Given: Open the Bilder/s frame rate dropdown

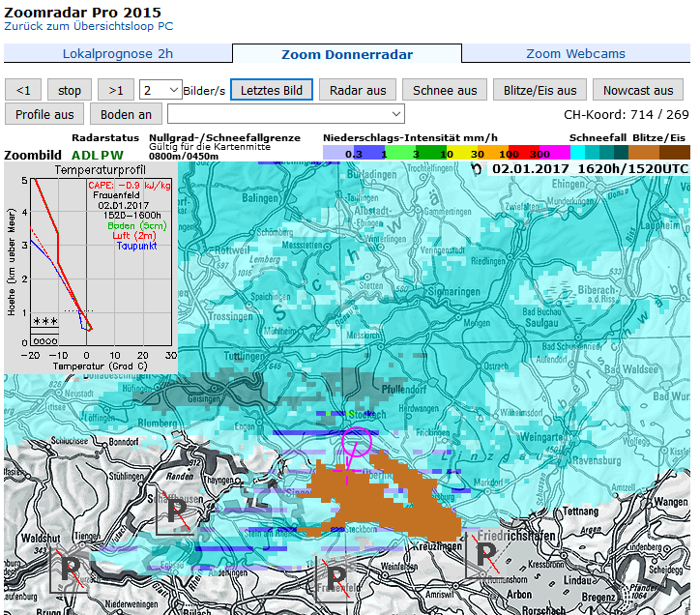Looking at the screenshot, I should pyautogui.click(x=160, y=90).
